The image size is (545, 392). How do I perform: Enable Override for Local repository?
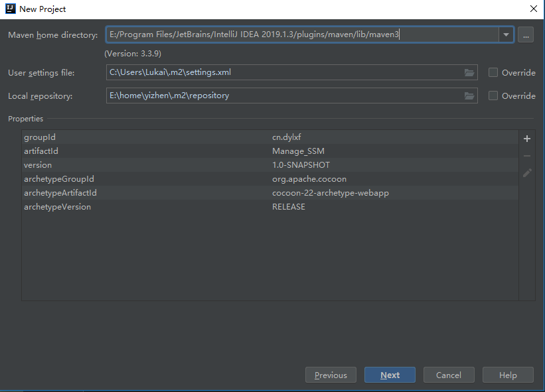pos(493,96)
